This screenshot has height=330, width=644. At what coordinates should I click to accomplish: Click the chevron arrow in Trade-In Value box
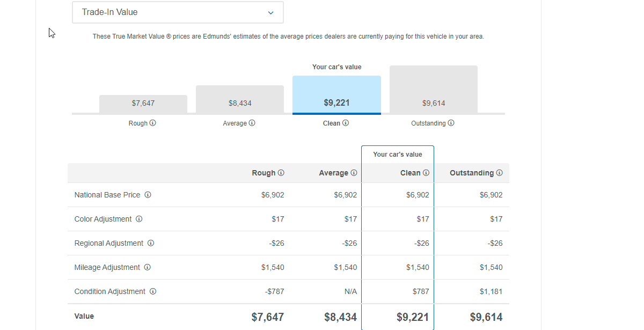click(270, 13)
